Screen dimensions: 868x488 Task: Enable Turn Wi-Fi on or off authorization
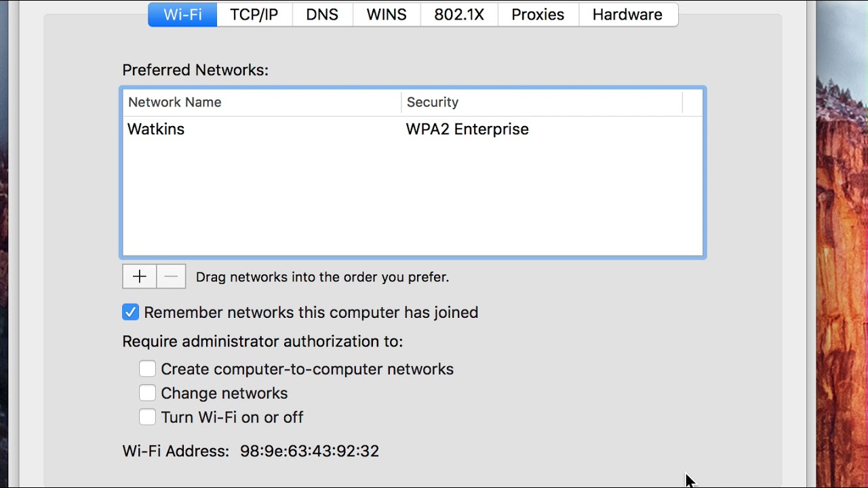[147, 417]
